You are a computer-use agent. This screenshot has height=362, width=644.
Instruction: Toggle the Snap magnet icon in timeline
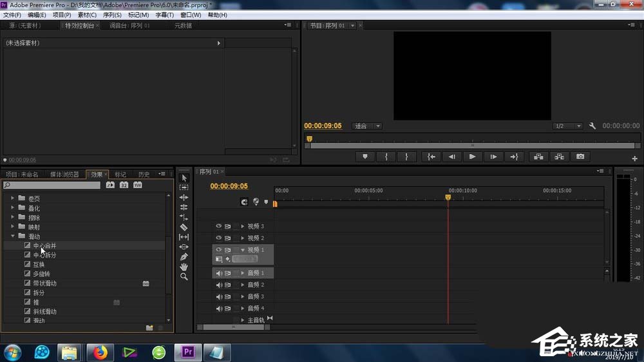[x=244, y=202]
